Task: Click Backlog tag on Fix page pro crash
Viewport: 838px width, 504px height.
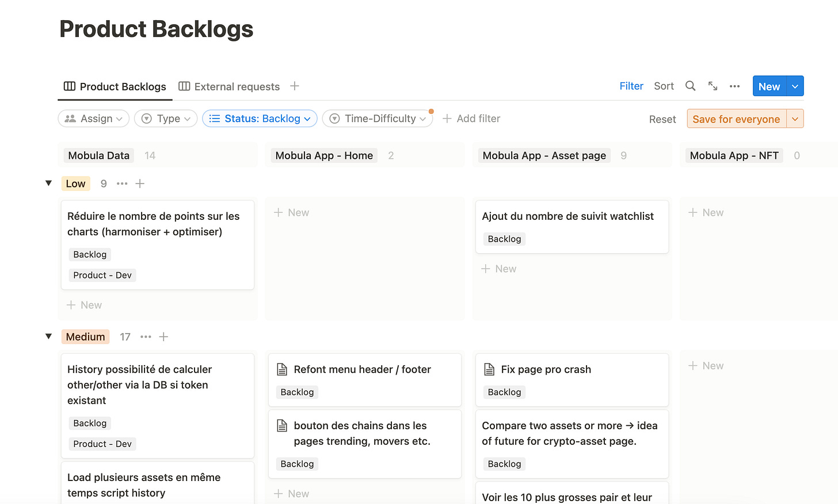Action: click(x=504, y=392)
